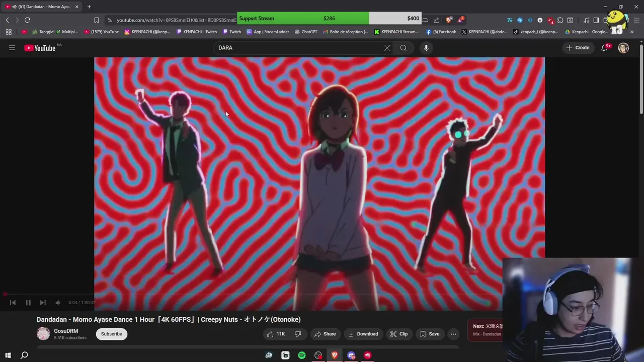View site information icon in address bar
Viewport: 644px width, 362px height.
tap(109, 20)
